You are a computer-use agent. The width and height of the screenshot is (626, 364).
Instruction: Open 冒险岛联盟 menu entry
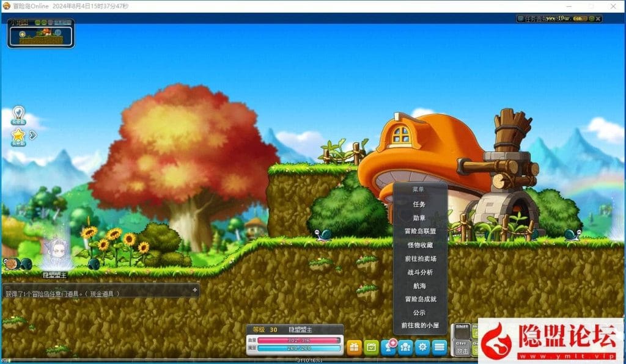(420, 231)
